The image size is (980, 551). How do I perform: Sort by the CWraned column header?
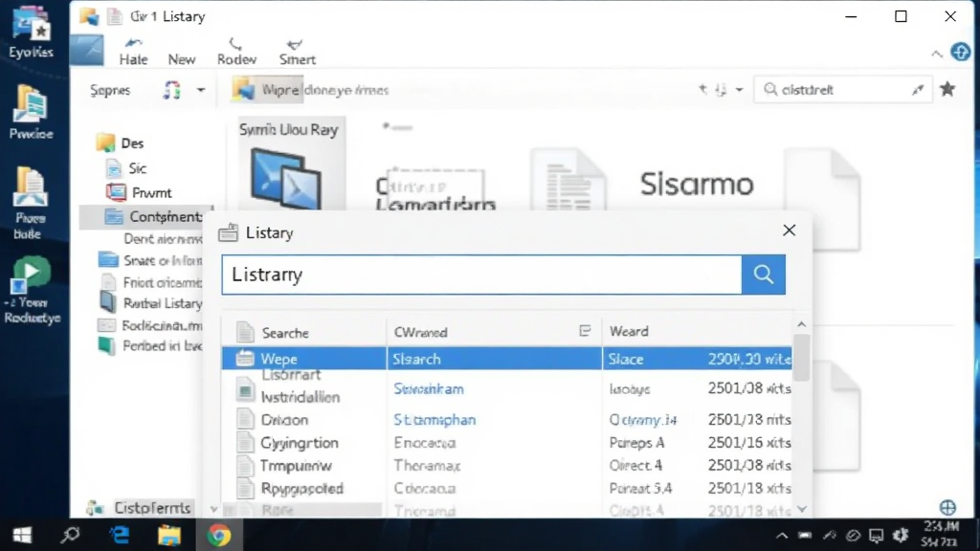pyautogui.click(x=420, y=332)
